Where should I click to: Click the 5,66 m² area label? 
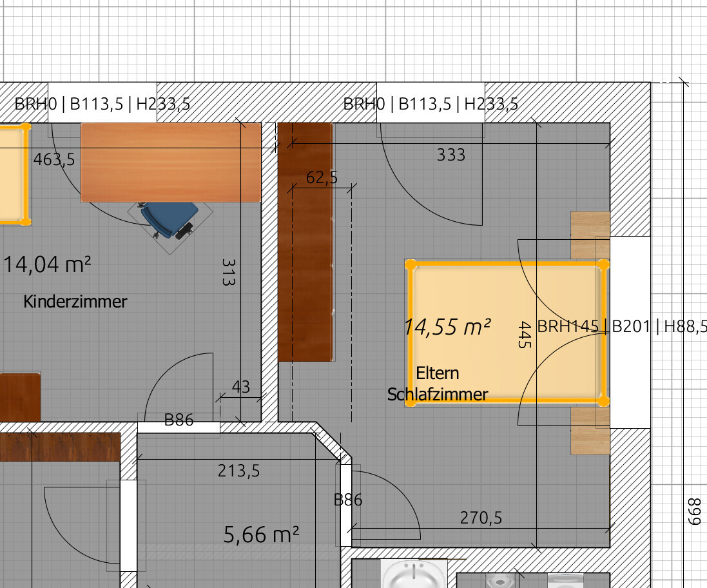[261, 534]
